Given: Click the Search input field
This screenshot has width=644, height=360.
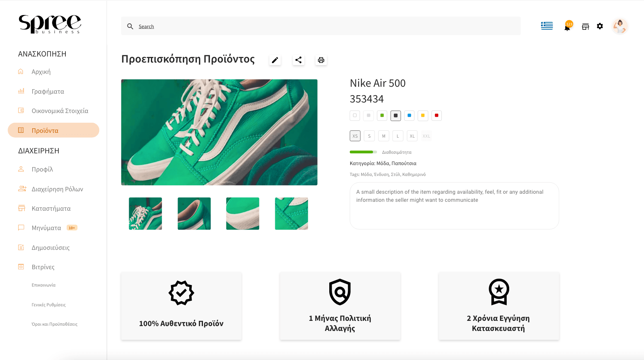Looking at the screenshot, I should [x=321, y=26].
